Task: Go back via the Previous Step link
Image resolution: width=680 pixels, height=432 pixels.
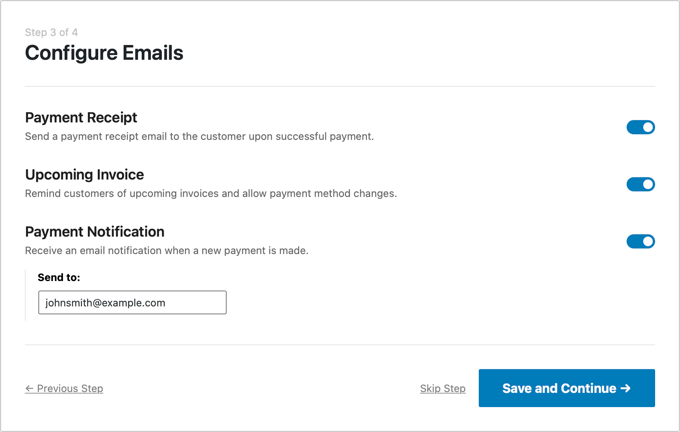Action: point(69,388)
